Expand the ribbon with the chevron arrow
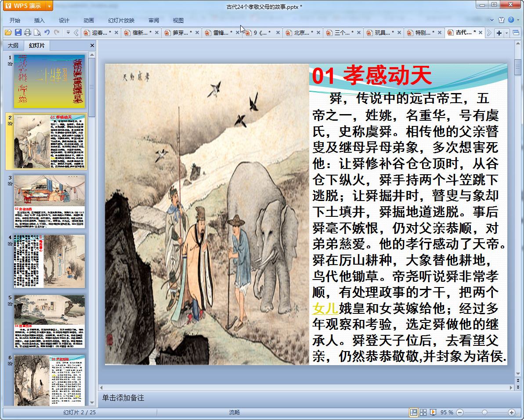The height and width of the screenshot is (420, 524). [x=491, y=20]
